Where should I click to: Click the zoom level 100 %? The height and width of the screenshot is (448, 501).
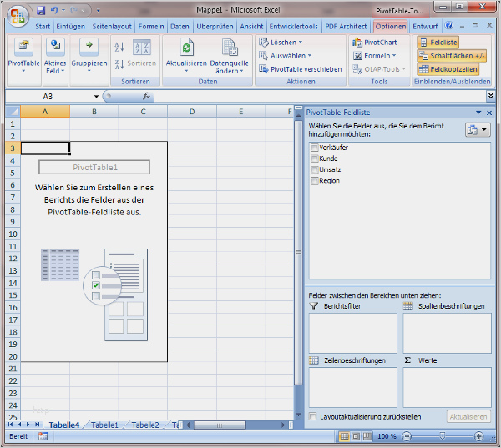(387, 436)
